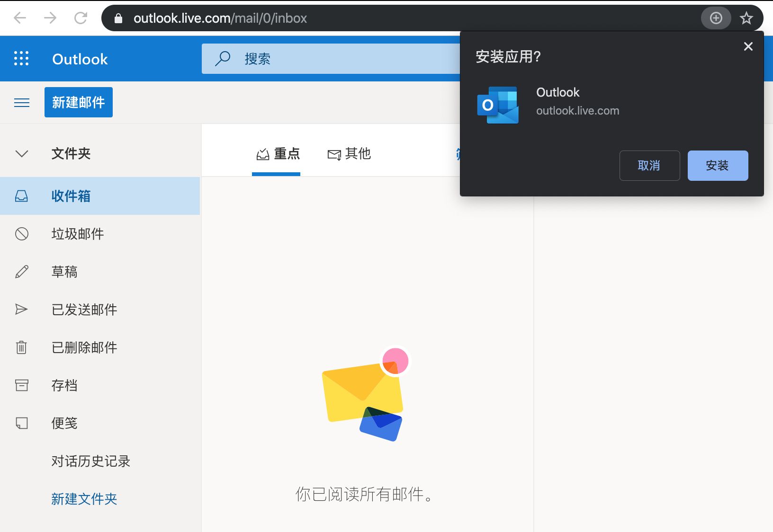Click the search magnifier icon
The image size is (773, 532).
point(223,59)
